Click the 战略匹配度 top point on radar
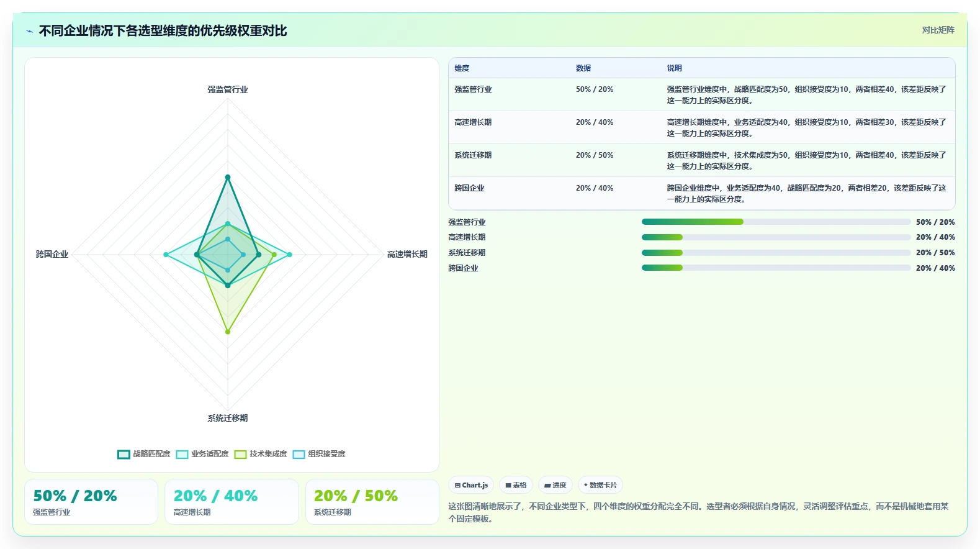 [x=228, y=177]
